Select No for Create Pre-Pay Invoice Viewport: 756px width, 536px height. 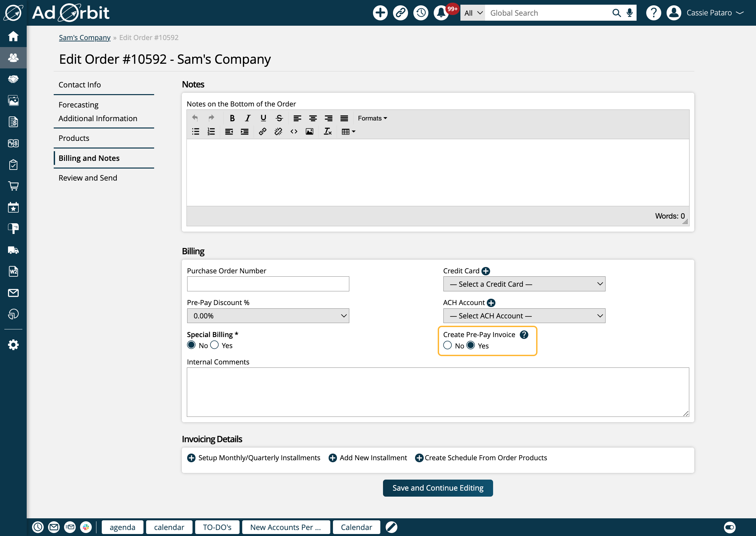[x=448, y=345]
